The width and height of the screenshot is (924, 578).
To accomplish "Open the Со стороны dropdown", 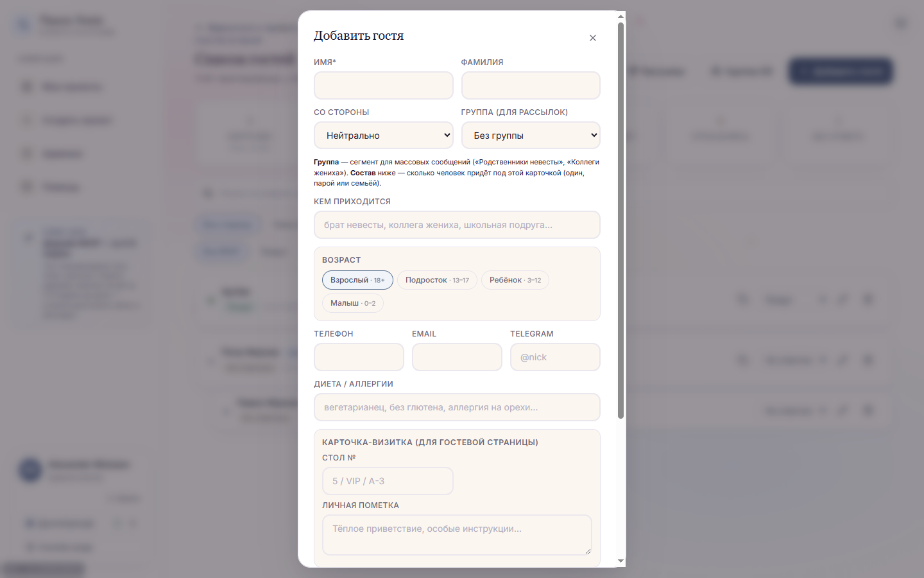I will tap(384, 136).
